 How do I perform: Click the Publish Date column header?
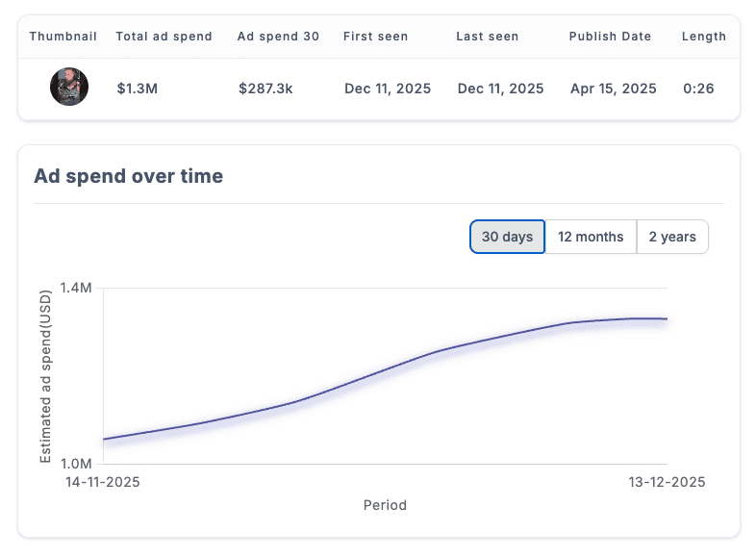[610, 37]
